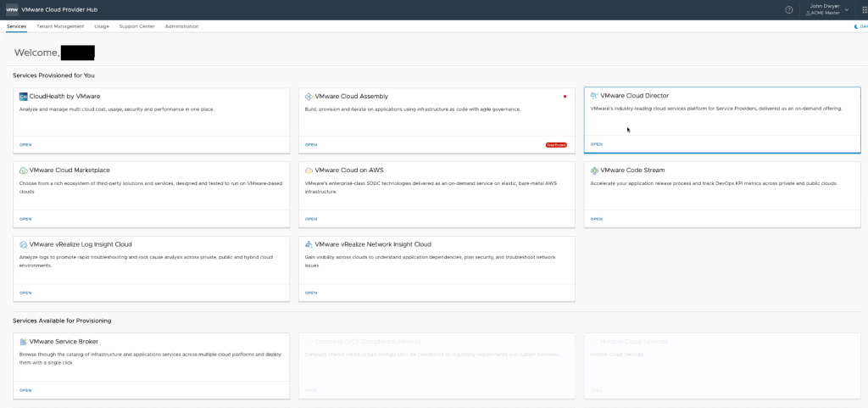Click OPEN under VMware Cloud on AWS
The height and width of the screenshot is (408, 868).
pyautogui.click(x=311, y=219)
